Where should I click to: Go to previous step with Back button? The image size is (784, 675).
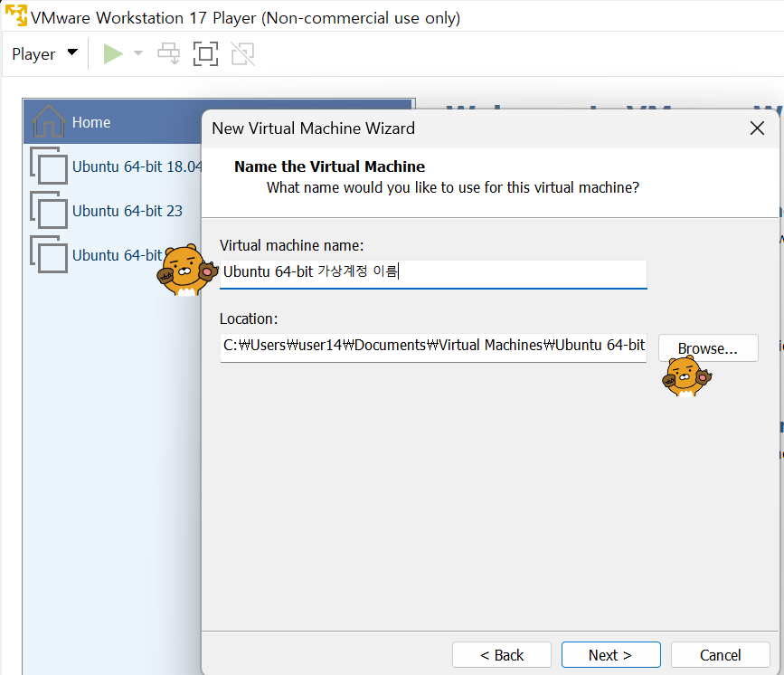coord(502,655)
